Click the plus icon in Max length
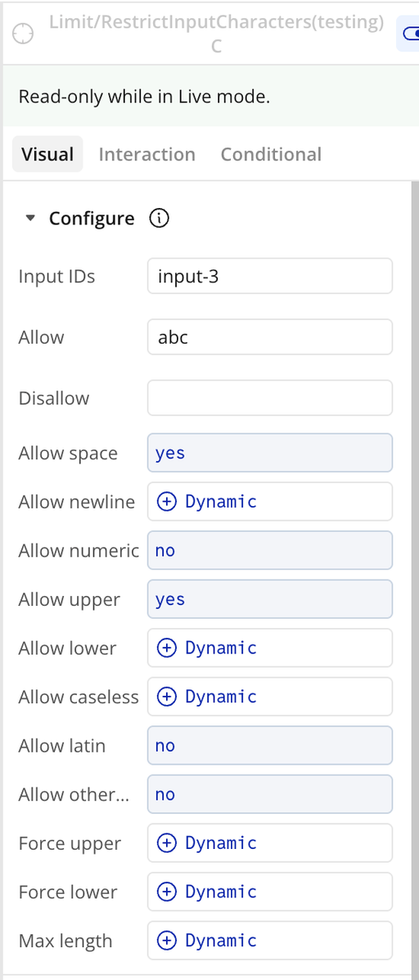The image size is (419, 980). pos(166,940)
